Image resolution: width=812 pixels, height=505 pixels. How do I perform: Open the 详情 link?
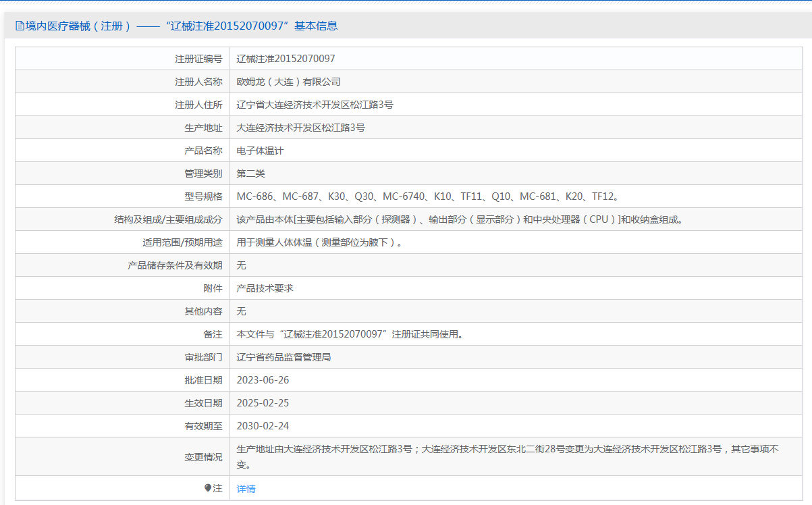click(246, 489)
